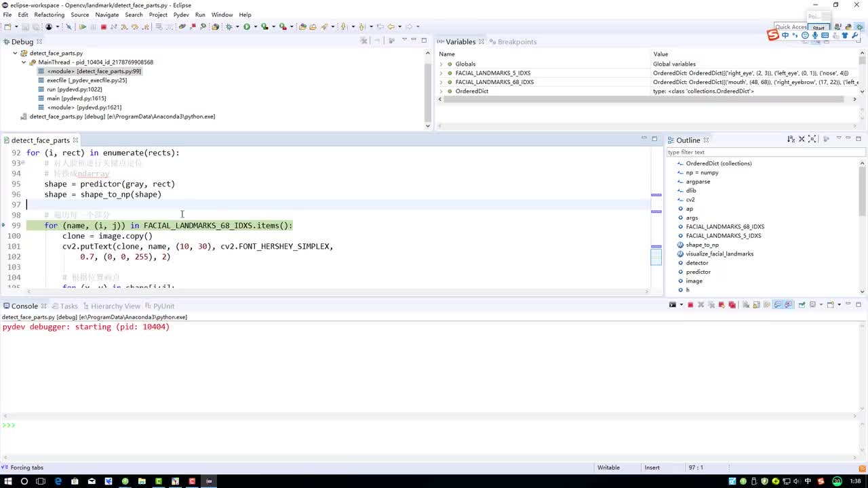Select the 'main [pydevd.py:1615]' stack frame
The image size is (868, 488).
pyautogui.click(x=77, y=98)
